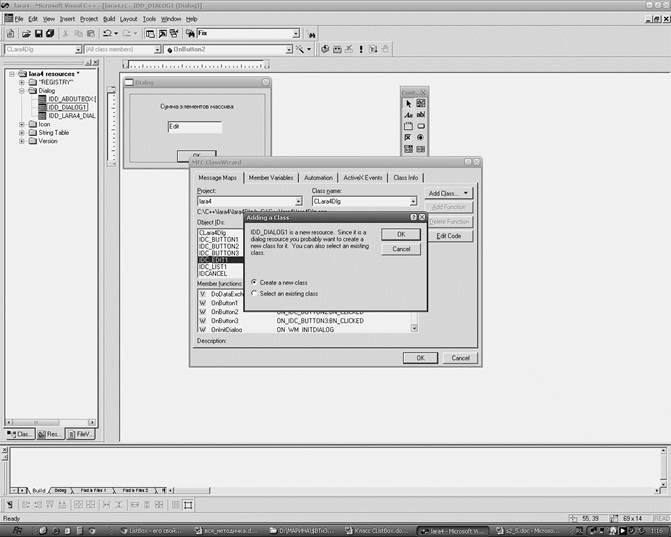Click Cancel at bottom of MFC ClassWizard
Image resolution: width=671 pixels, height=537 pixels.
point(460,358)
